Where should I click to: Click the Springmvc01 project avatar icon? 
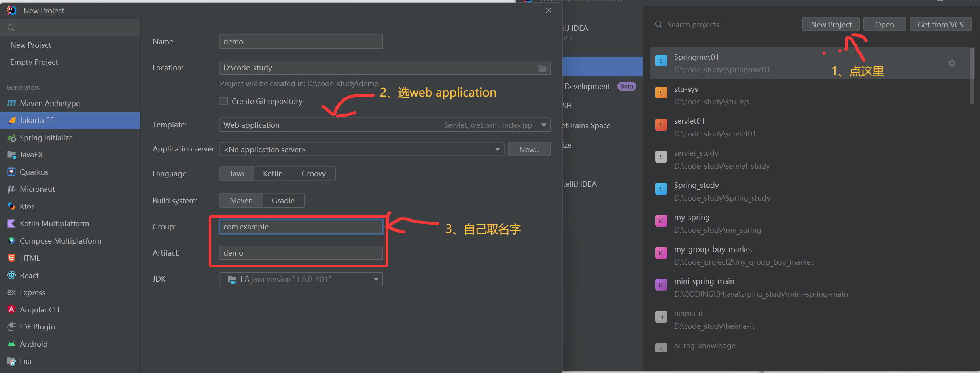click(x=661, y=61)
